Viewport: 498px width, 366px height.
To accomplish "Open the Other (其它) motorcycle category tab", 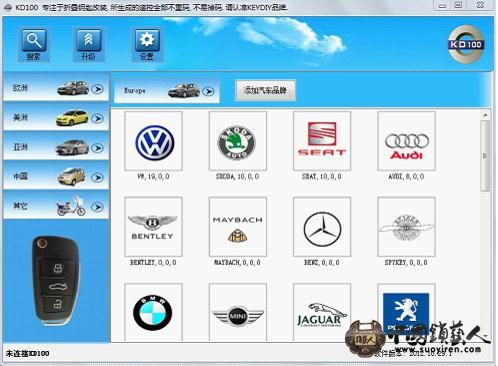I will pyautogui.click(x=56, y=206).
